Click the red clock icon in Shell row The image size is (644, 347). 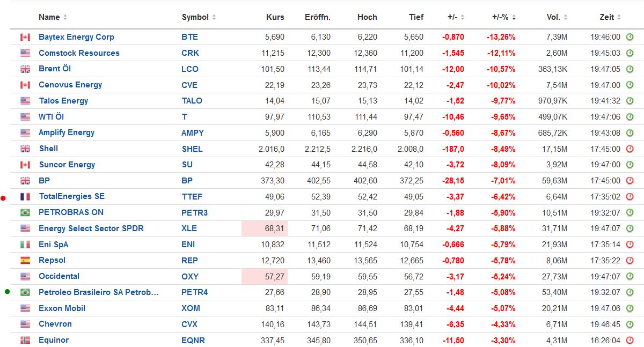coord(630,149)
